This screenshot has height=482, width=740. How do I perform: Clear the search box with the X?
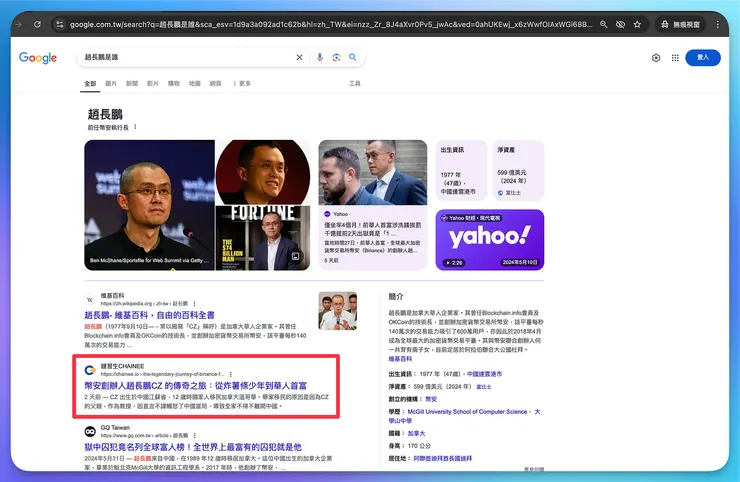[299, 57]
